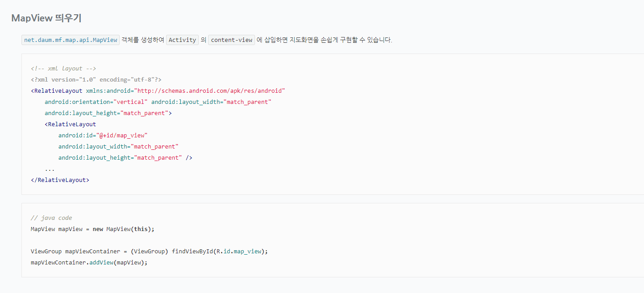Click the inner android:layout_width="match_parent" line

pos(118,147)
